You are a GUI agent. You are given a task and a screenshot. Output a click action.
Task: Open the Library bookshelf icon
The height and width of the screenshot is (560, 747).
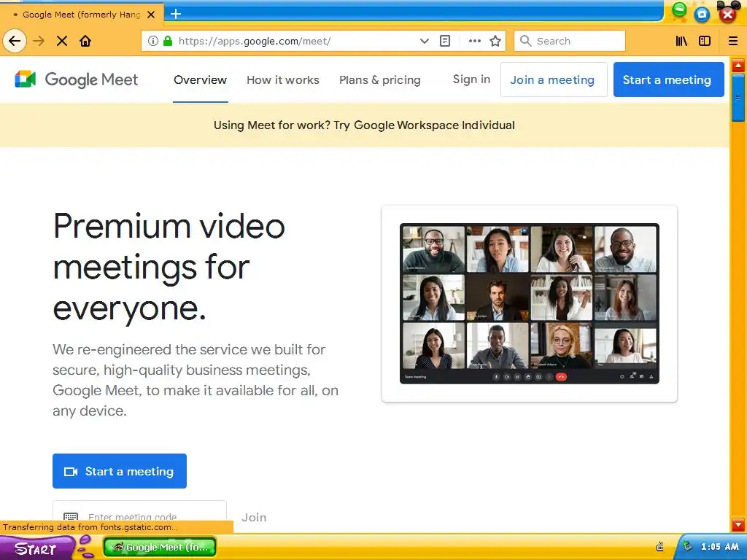click(682, 41)
